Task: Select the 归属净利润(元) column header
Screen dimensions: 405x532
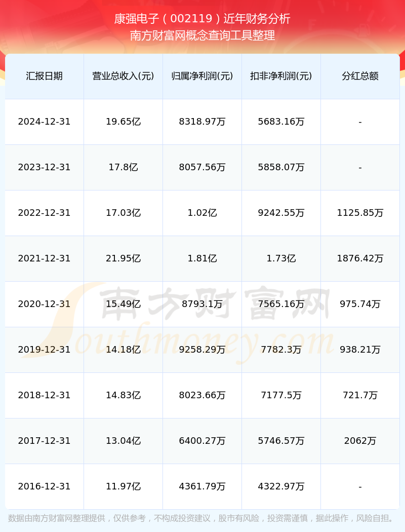Action: (202, 76)
